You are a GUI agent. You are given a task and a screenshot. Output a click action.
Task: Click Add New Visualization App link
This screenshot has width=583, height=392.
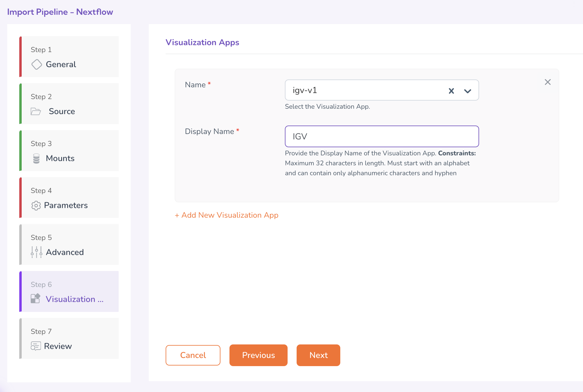[226, 215]
